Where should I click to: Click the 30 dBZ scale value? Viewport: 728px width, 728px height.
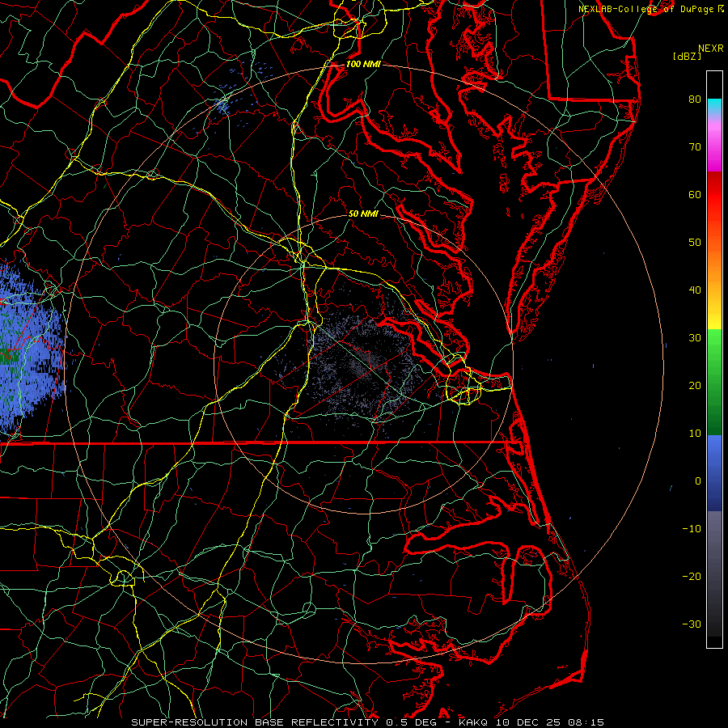tap(695, 338)
